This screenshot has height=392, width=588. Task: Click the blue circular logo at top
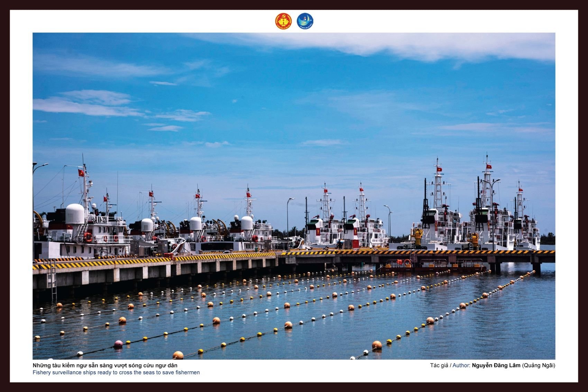click(305, 21)
